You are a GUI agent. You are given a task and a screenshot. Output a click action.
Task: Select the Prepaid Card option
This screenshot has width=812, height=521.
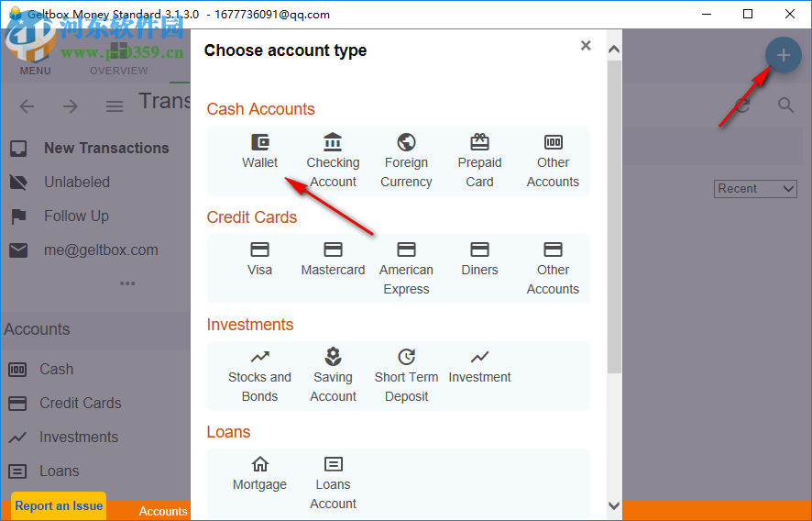[479, 161]
